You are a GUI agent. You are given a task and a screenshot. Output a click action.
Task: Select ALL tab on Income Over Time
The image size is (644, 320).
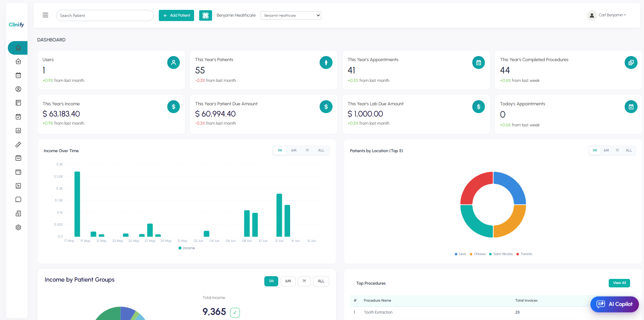(x=321, y=150)
